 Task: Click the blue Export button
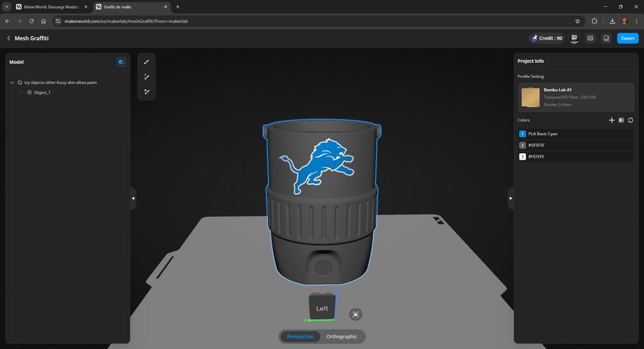coord(628,38)
